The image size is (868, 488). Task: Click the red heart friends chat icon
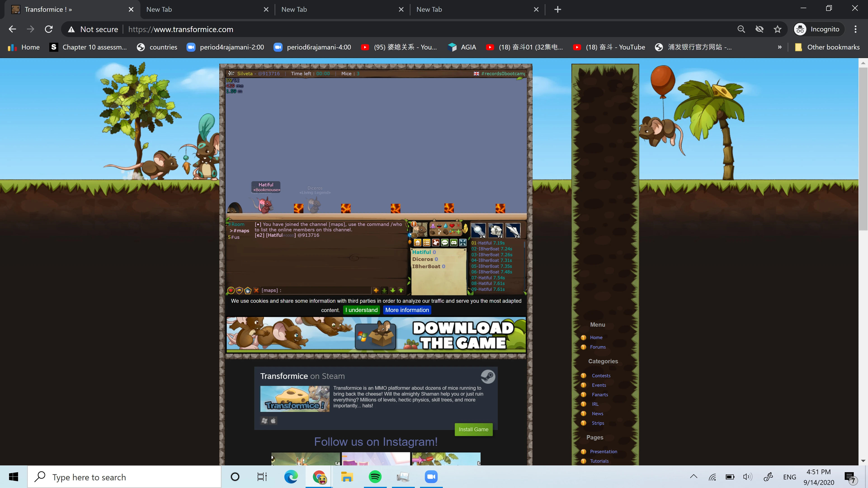click(x=231, y=290)
